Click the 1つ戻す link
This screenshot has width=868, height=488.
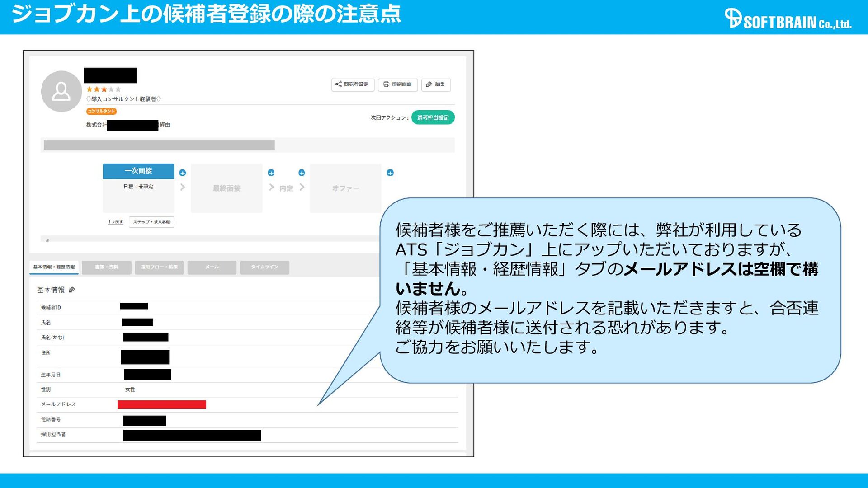(x=115, y=222)
